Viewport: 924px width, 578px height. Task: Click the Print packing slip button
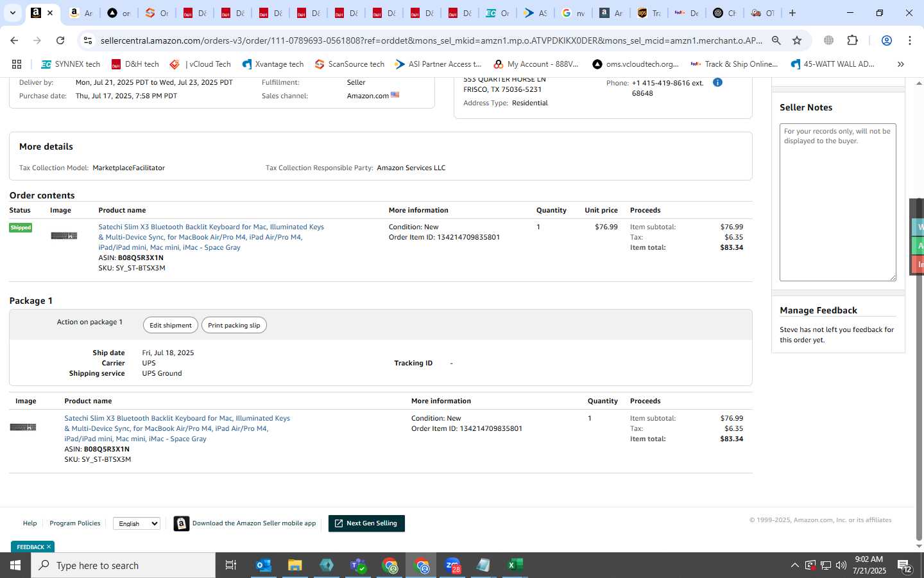tap(234, 325)
